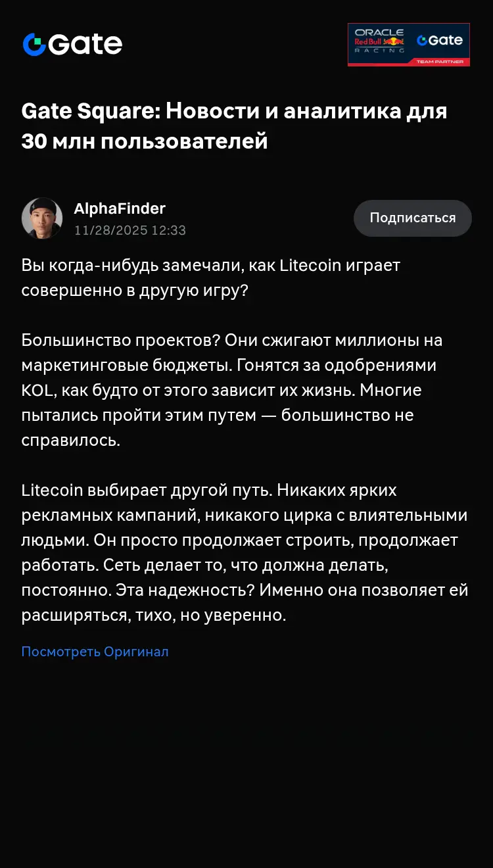
Task: Click the post timestamp 11/28/2025 12:33
Action: tap(130, 230)
